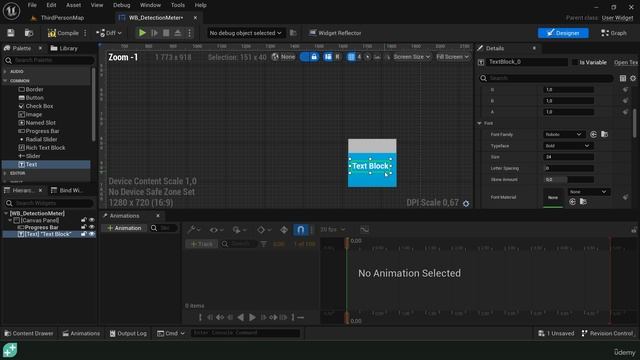Viewport: 640px width, 360px height.
Task: Open Details panel settings gear
Action: point(633,78)
